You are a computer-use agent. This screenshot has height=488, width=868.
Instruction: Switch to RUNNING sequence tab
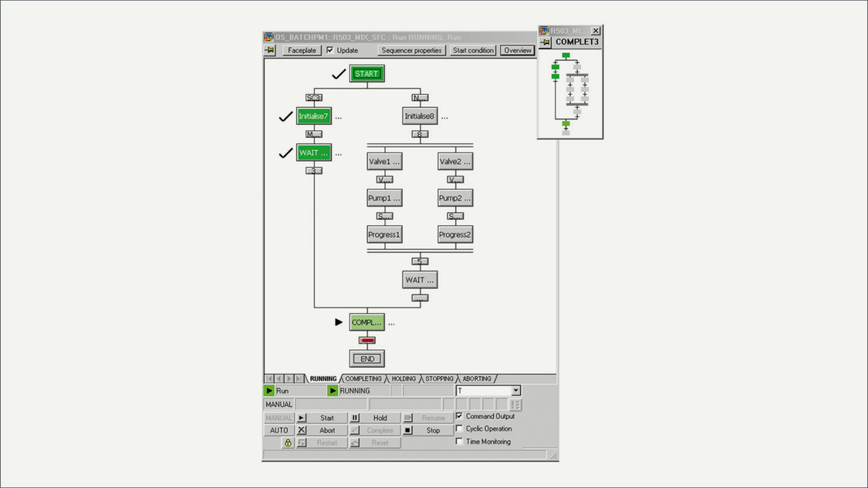[x=323, y=379]
